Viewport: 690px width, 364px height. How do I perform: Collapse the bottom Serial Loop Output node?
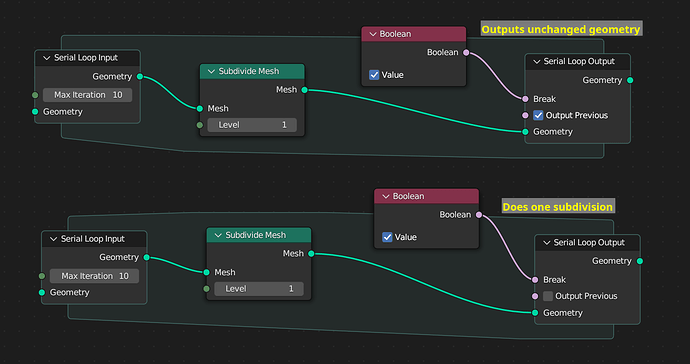tap(547, 243)
